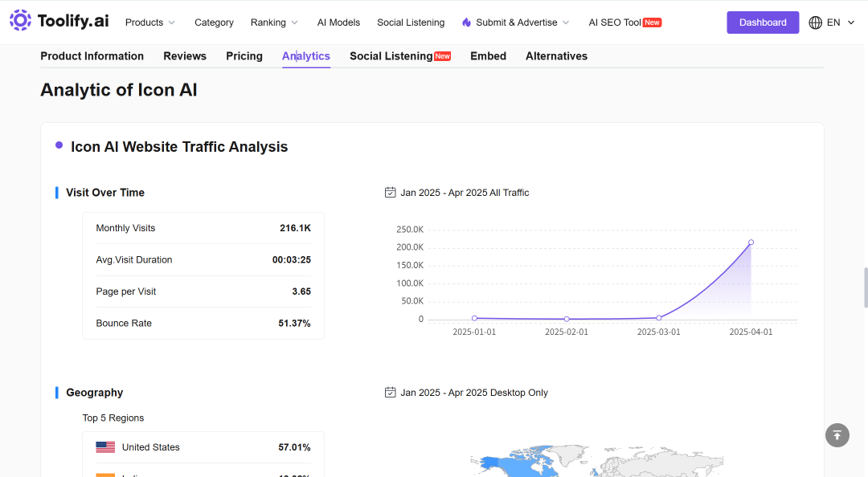Click the Bounce Rate label

(124, 323)
